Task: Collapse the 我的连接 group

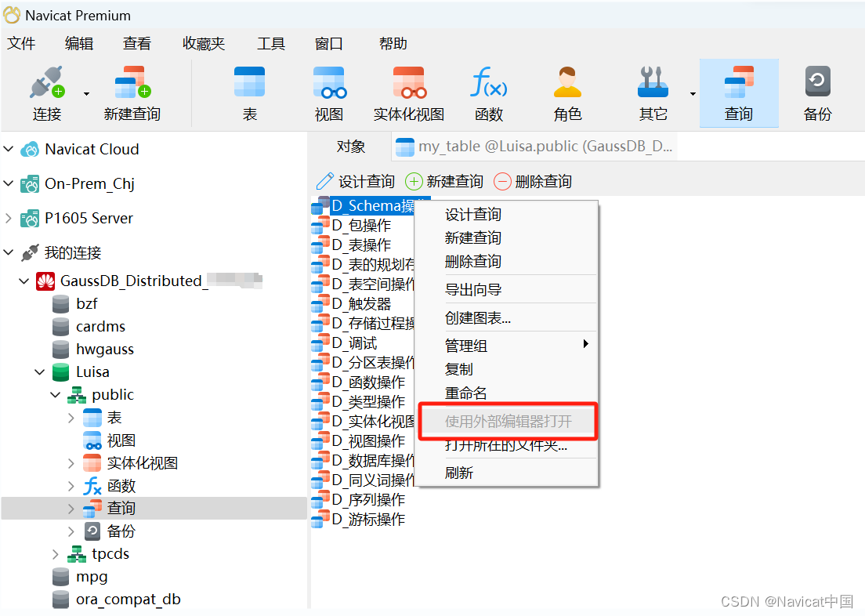Action: pos(9,253)
